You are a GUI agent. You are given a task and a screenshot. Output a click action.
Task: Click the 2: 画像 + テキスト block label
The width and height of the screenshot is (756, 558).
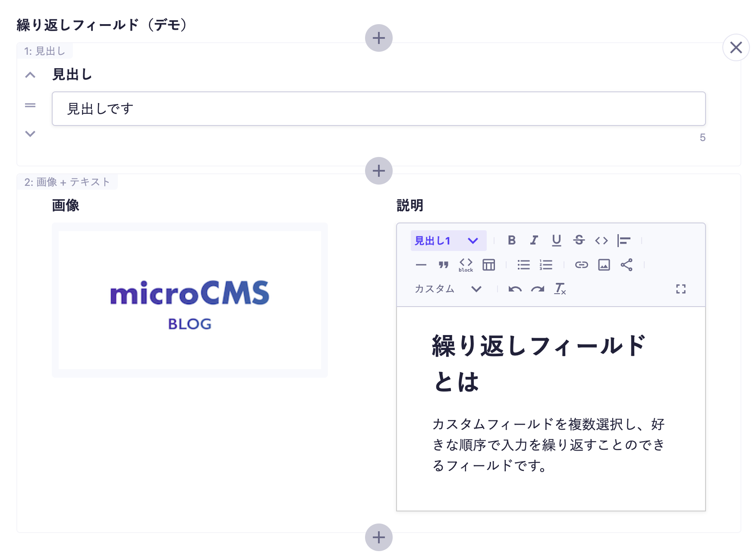67,182
